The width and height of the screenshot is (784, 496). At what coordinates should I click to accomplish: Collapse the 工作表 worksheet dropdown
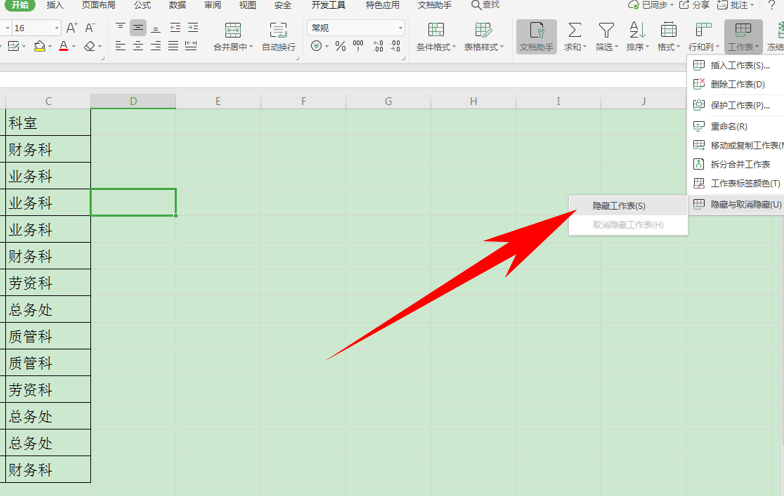point(743,36)
